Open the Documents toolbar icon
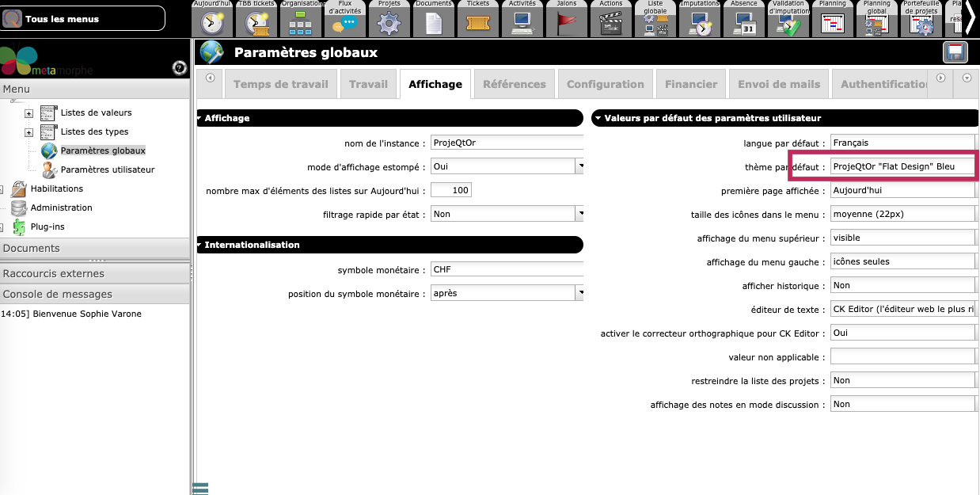980x495 pixels. pyautogui.click(x=433, y=24)
